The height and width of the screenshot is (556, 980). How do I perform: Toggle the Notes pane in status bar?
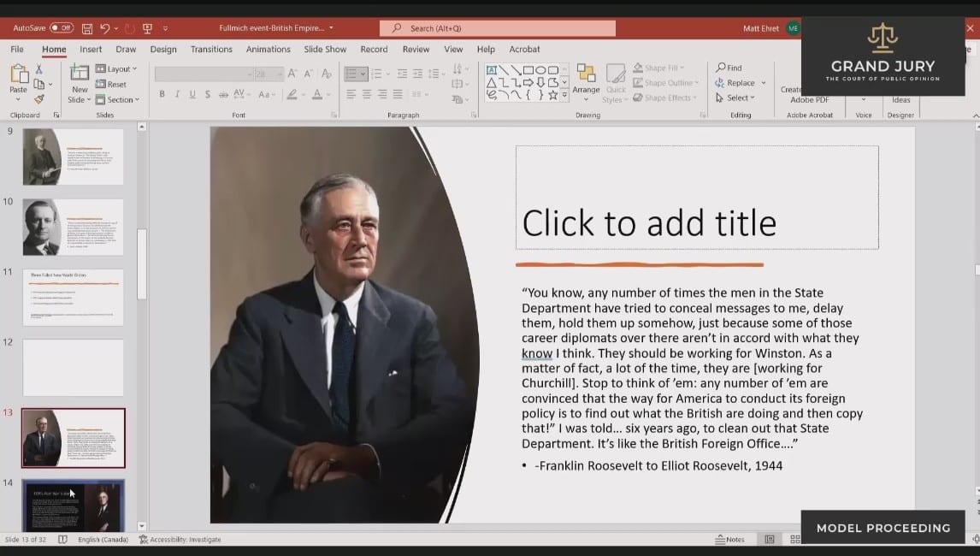tap(729, 540)
